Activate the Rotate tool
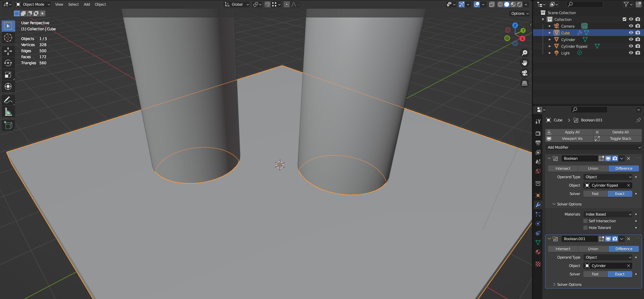644x299 pixels. pyautogui.click(x=8, y=63)
